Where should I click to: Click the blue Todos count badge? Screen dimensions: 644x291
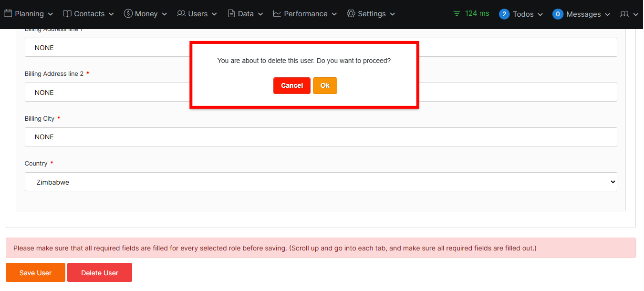tap(504, 14)
